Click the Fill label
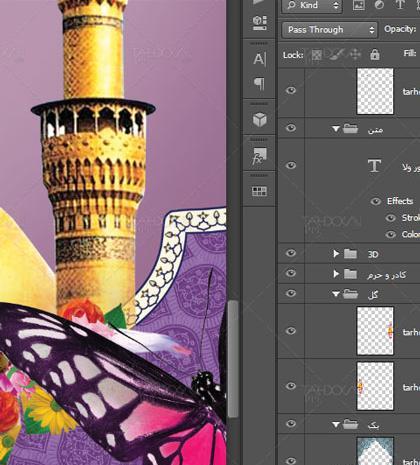Image resolution: width=420 pixels, height=465 pixels. pos(410,53)
